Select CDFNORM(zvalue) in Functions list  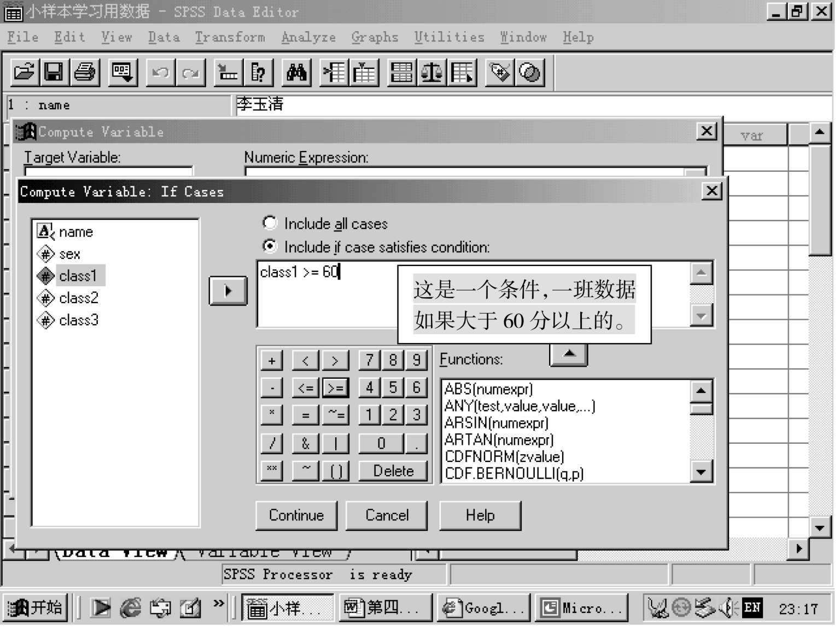tap(505, 457)
